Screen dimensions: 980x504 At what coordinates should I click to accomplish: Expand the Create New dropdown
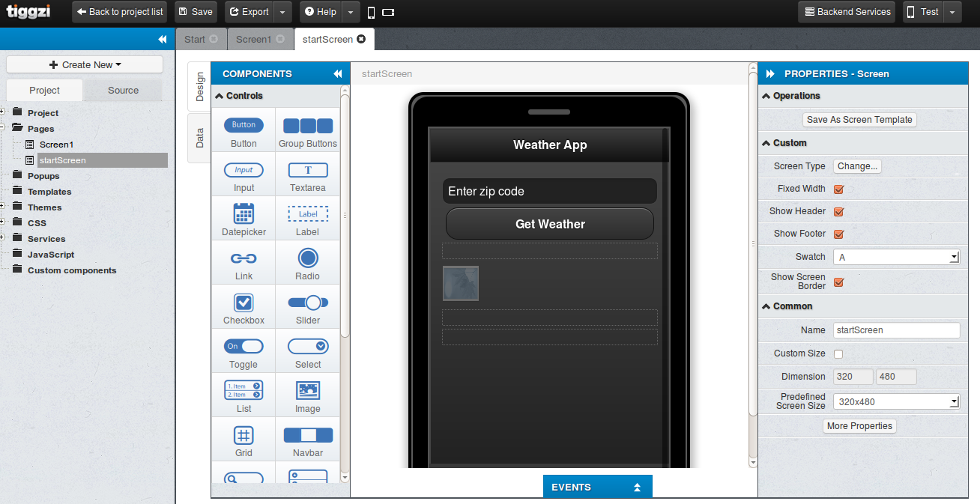(85, 64)
